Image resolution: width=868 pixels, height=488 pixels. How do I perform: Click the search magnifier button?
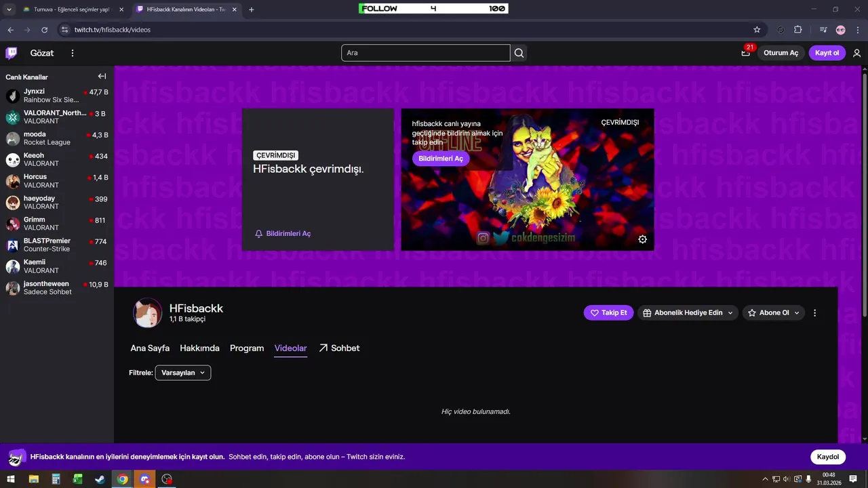(519, 53)
